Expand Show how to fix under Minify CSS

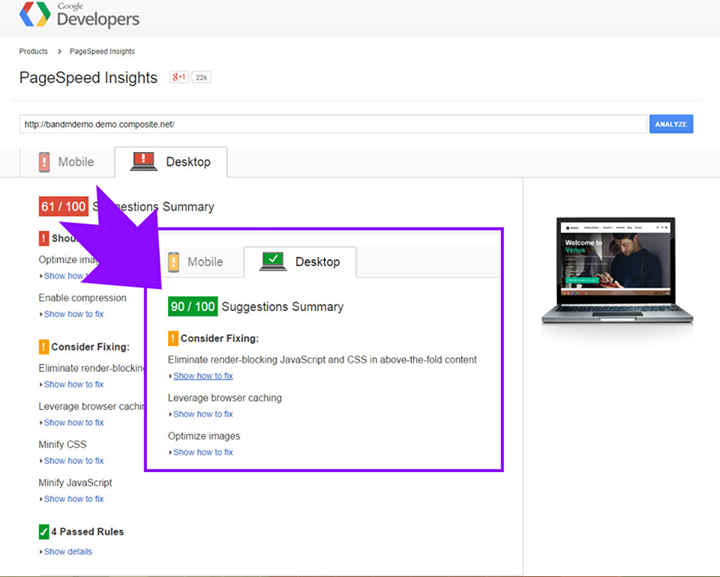pos(73,461)
